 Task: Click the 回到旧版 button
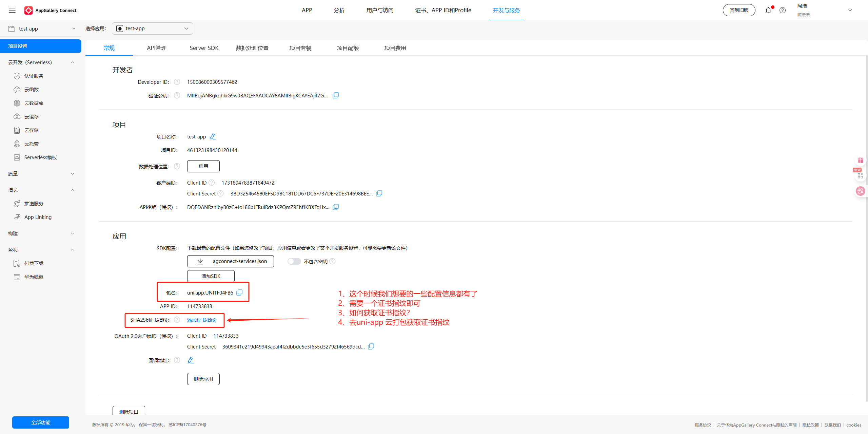click(739, 10)
